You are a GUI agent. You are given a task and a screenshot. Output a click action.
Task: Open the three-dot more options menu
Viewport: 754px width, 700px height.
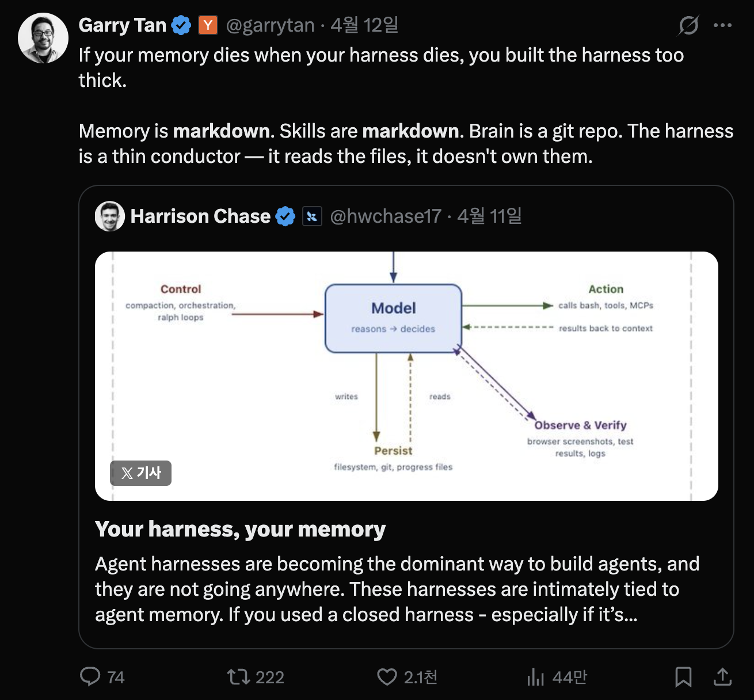(722, 25)
